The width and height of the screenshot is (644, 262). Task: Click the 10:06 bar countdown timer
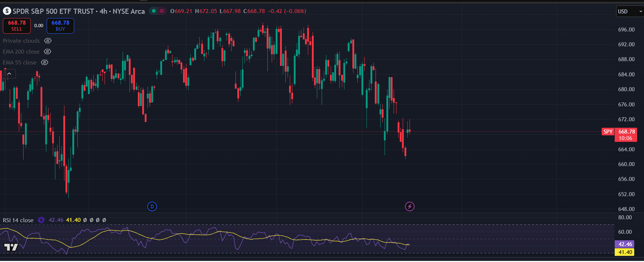pyautogui.click(x=625, y=138)
